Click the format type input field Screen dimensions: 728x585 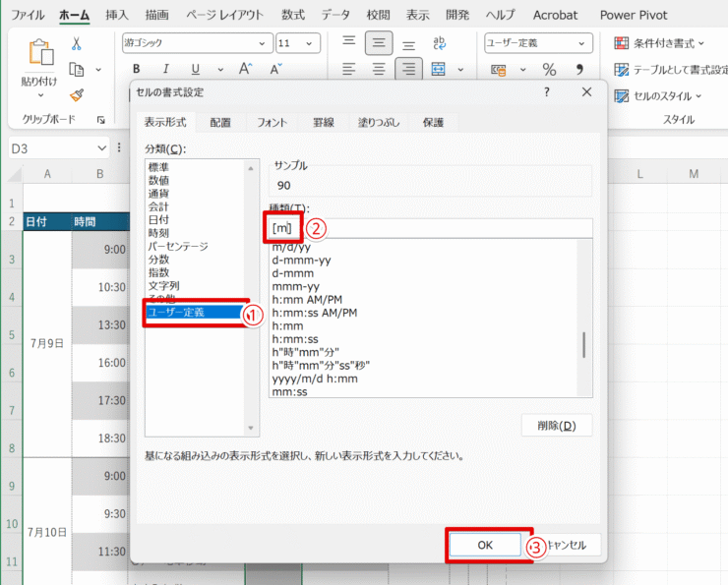tap(430, 228)
